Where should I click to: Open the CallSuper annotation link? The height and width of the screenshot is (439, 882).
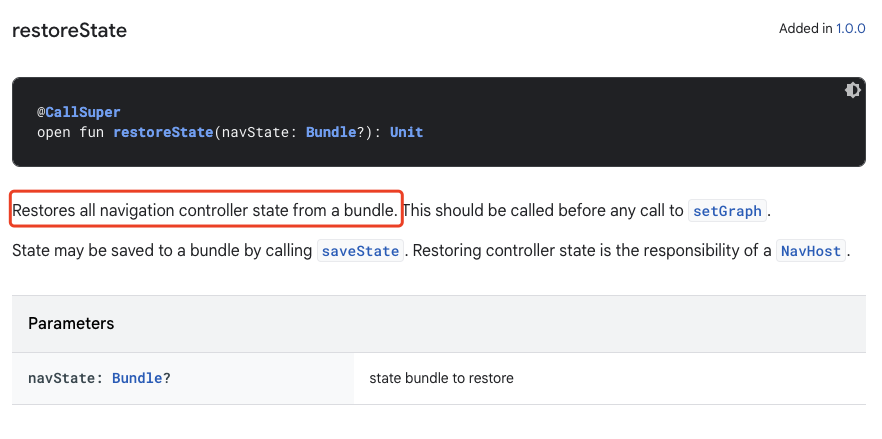83,112
